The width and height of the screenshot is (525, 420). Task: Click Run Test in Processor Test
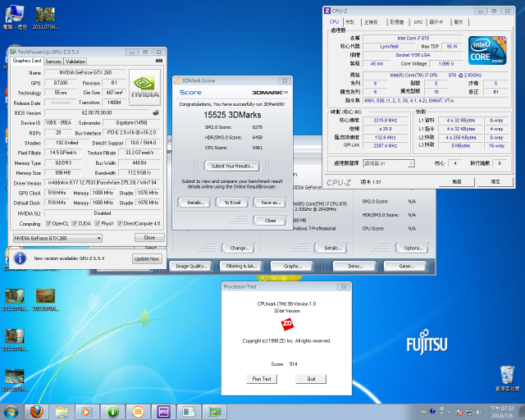click(262, 379)
